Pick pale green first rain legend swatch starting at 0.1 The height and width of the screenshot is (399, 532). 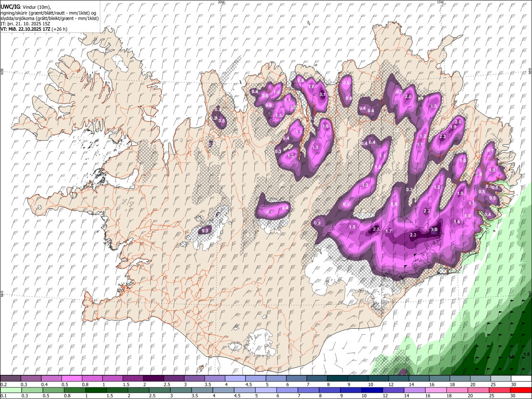(x=11, y=390)
